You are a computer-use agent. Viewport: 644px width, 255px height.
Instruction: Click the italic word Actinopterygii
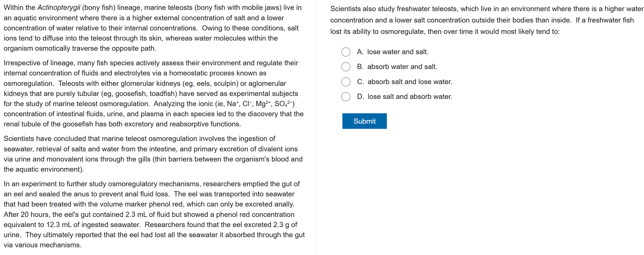(59, 8)
